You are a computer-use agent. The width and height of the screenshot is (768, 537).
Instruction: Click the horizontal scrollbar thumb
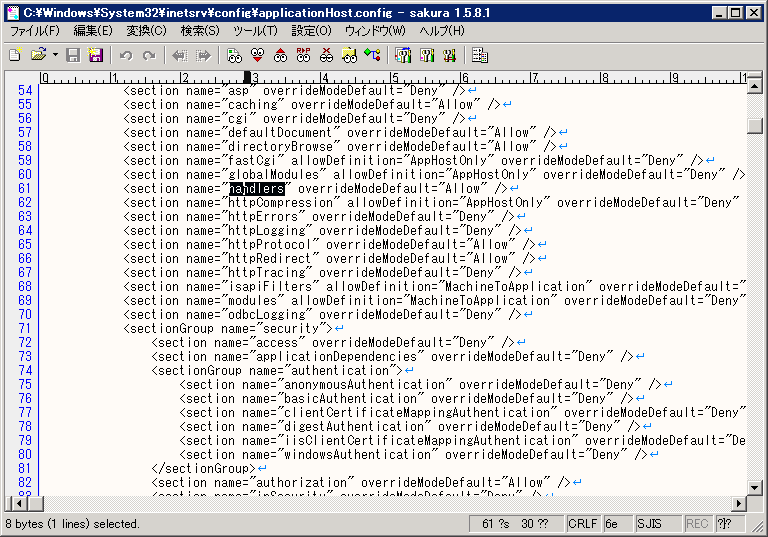[35, 503]
